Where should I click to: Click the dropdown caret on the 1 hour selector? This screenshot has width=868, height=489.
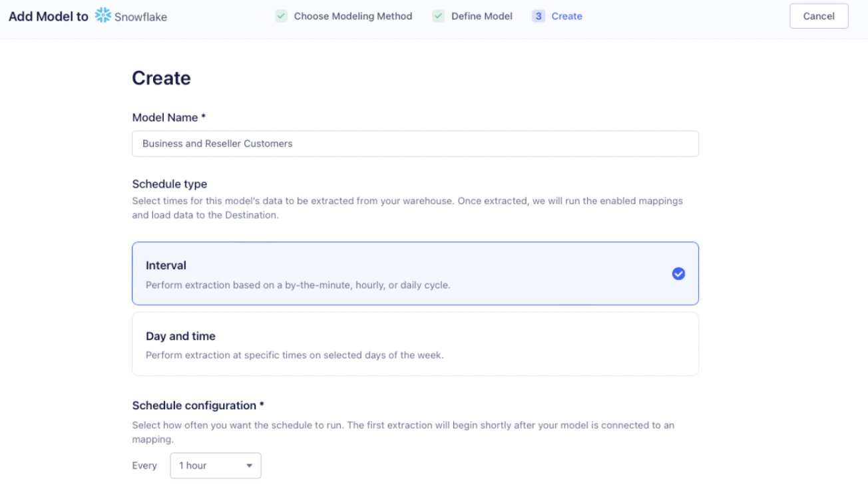(x=250, y=466)
